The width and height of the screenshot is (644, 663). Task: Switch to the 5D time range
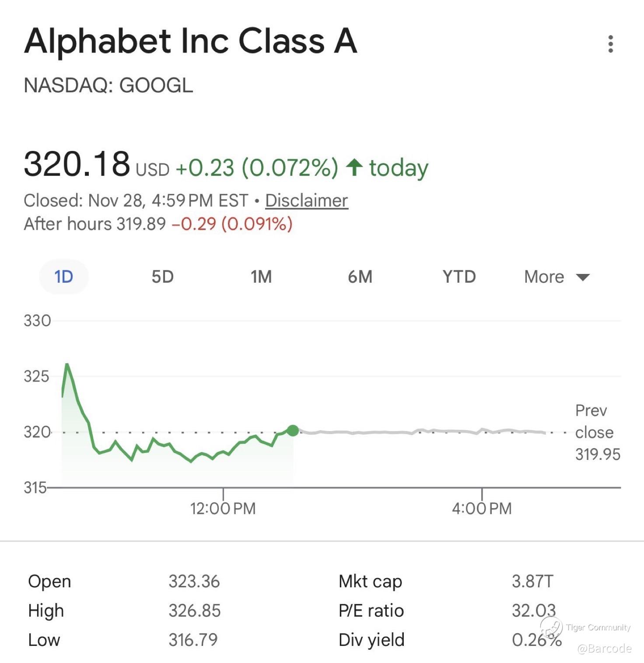(162, 277)
